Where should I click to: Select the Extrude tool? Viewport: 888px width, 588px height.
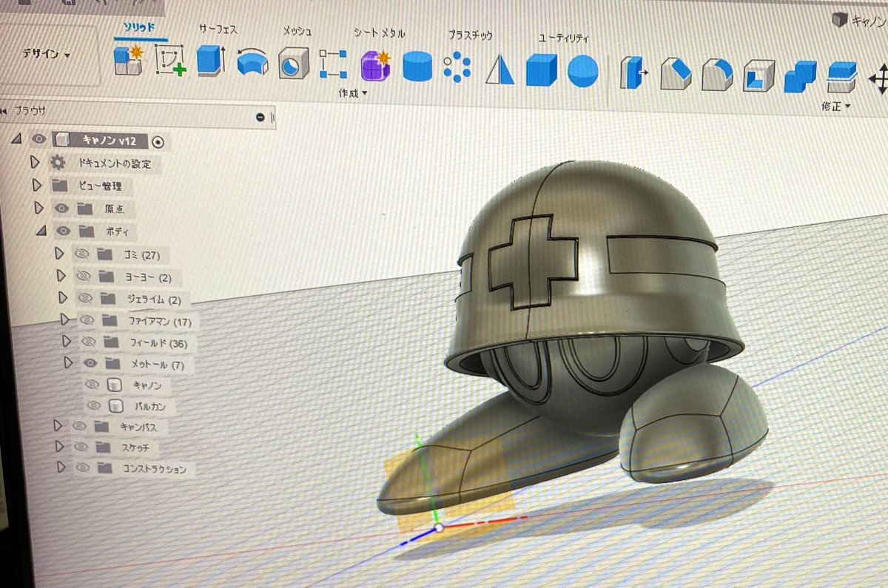(211, 61)
